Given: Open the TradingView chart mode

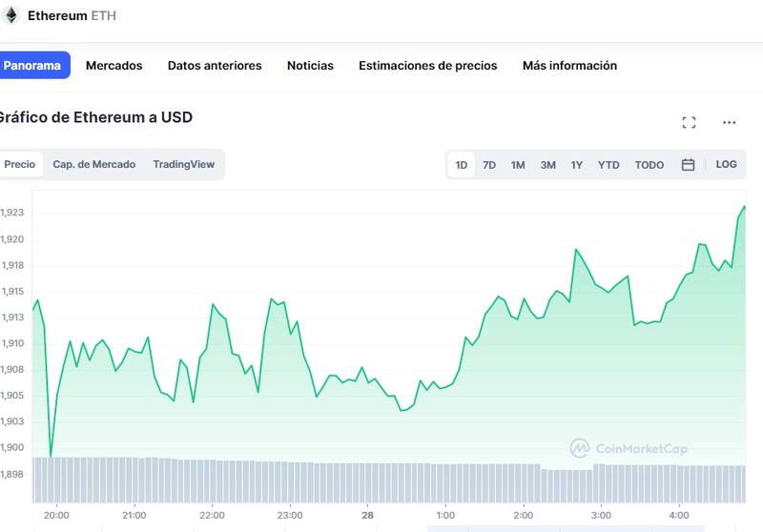Looking at the screenshot, I should coord(183,164).
